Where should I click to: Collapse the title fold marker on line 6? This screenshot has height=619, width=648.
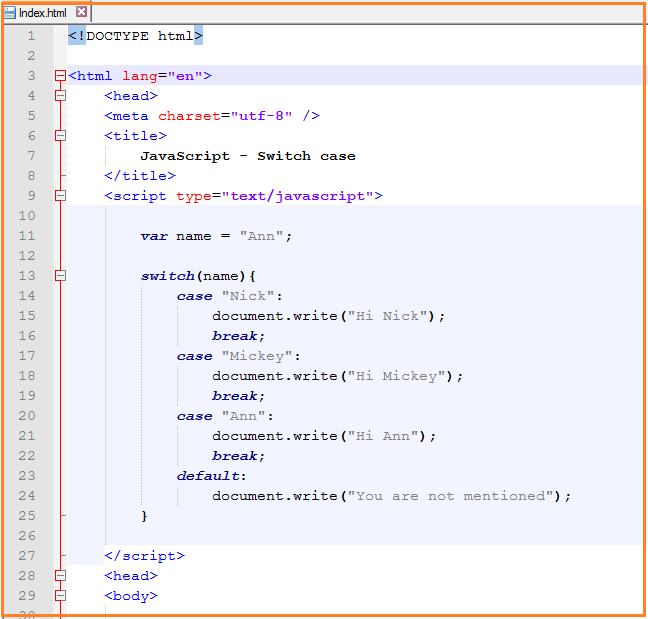click(x=60, y=136)
